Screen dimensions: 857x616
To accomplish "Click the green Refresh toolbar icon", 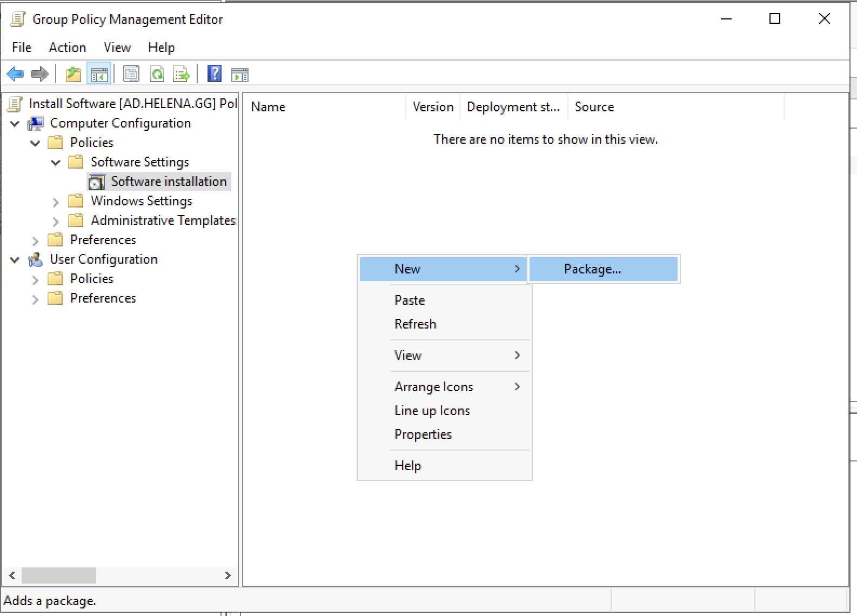I will (157, 74).
